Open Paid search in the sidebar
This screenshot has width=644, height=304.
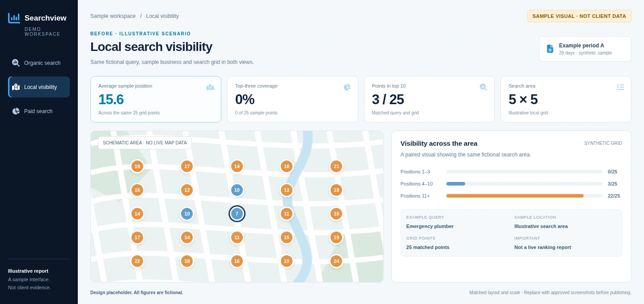tap(39, 111)
